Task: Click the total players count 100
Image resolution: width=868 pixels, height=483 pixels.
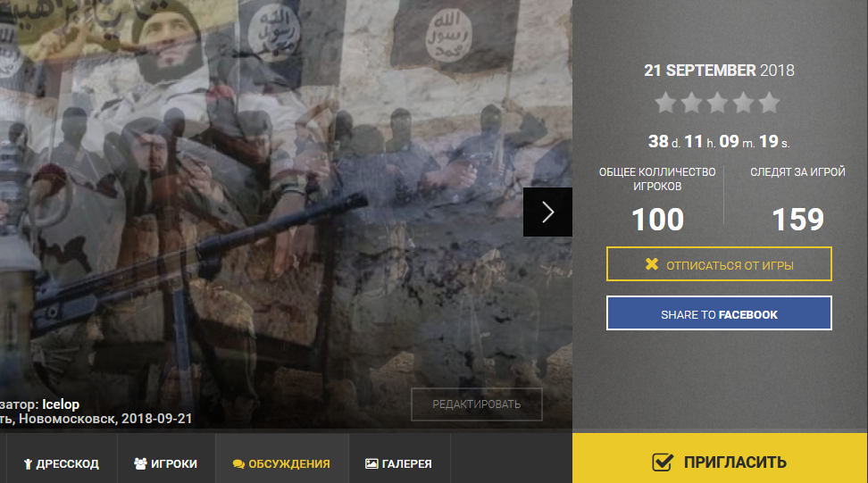Action: 657,220
